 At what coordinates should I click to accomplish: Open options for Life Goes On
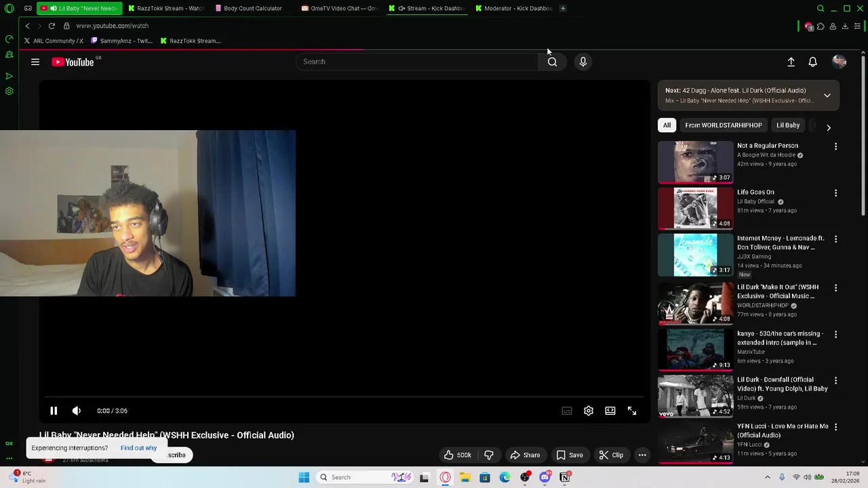[x=835, y=193]
